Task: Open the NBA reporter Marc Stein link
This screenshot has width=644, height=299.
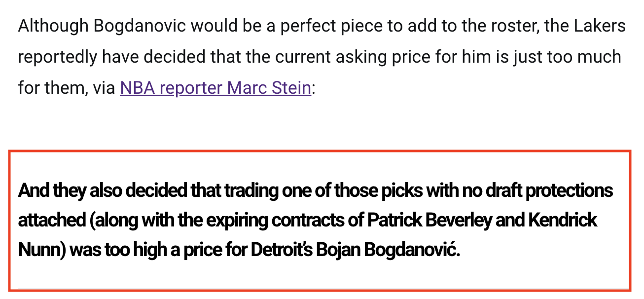Action: point(215,88)
